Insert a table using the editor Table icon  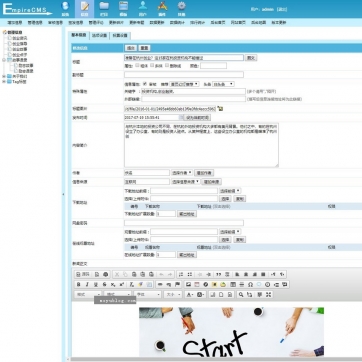[233, 284]
